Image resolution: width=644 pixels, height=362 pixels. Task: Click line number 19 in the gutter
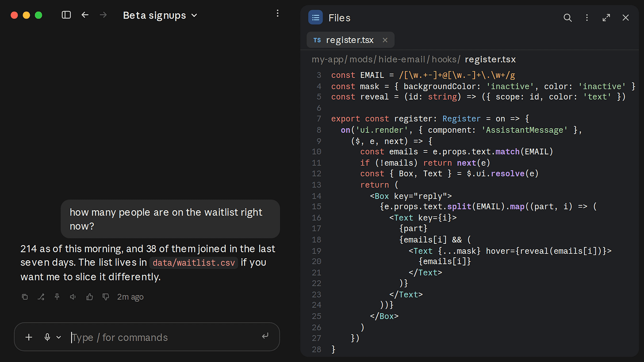pos(317,251)
